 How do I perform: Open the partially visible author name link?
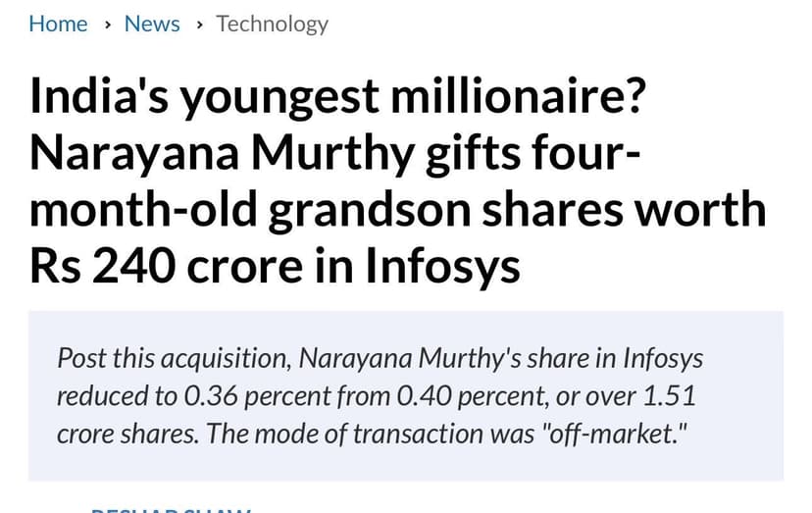170,508
